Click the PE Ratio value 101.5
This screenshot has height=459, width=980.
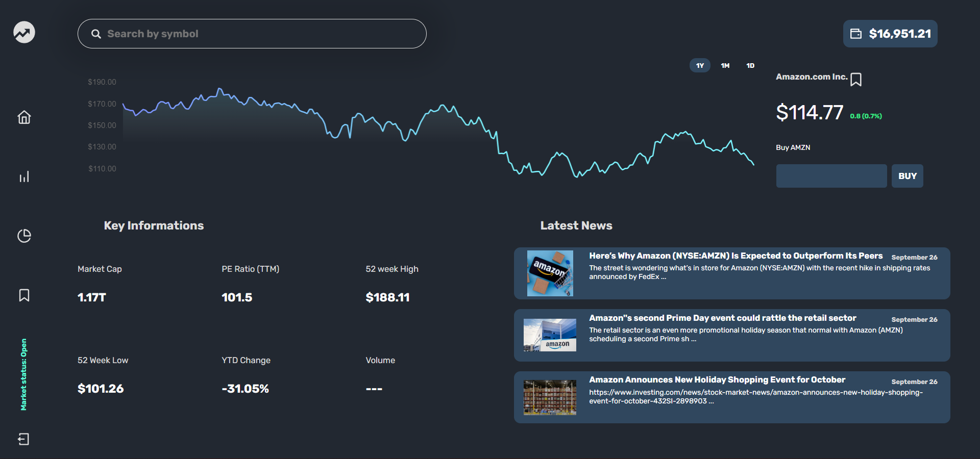[x=237, y=297]
